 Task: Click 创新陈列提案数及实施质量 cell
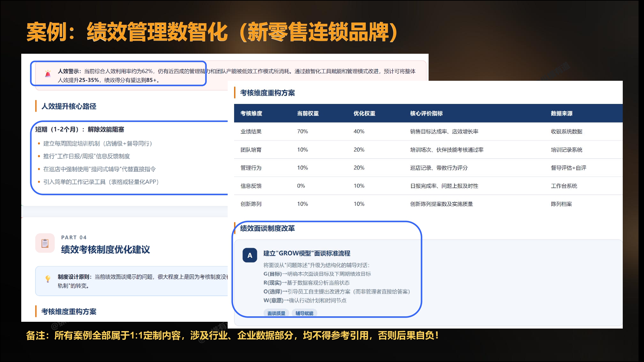(x=441, y=204)
